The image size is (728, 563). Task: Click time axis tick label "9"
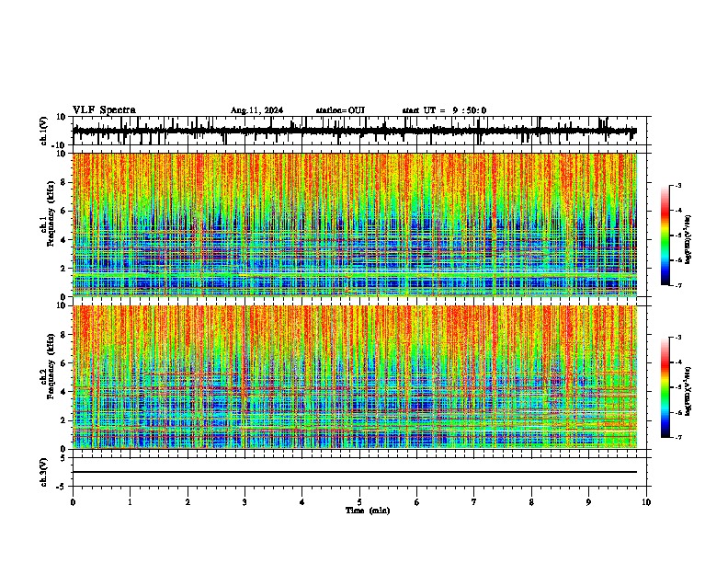point(588,502)
